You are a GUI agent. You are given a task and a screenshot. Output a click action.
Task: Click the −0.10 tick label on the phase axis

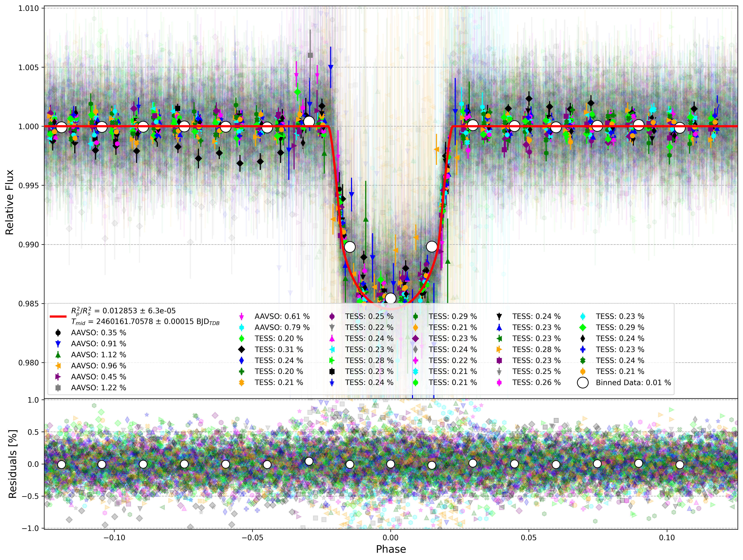tap(114, 538)
